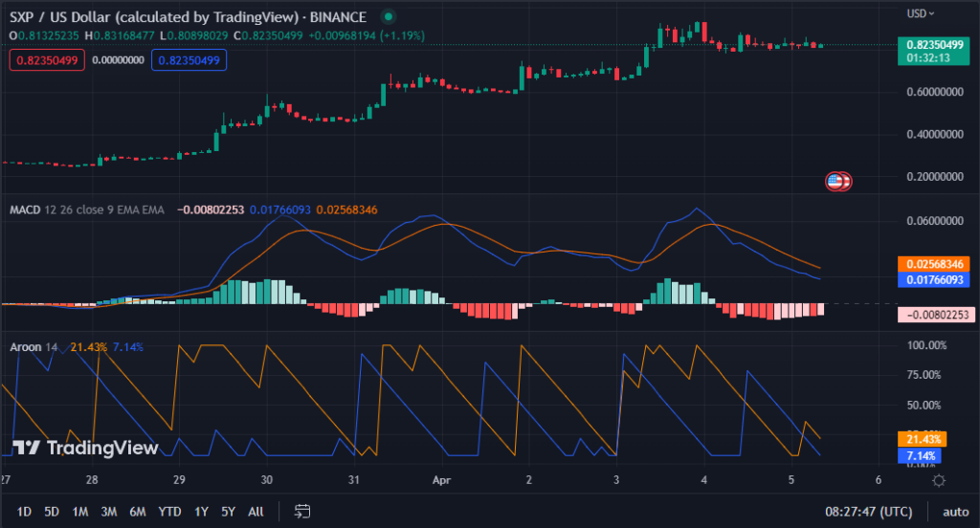The height and width of the screenshot is (528, 980).
Task: Click the Aroon legend value 21.43%
Action: 89,347
